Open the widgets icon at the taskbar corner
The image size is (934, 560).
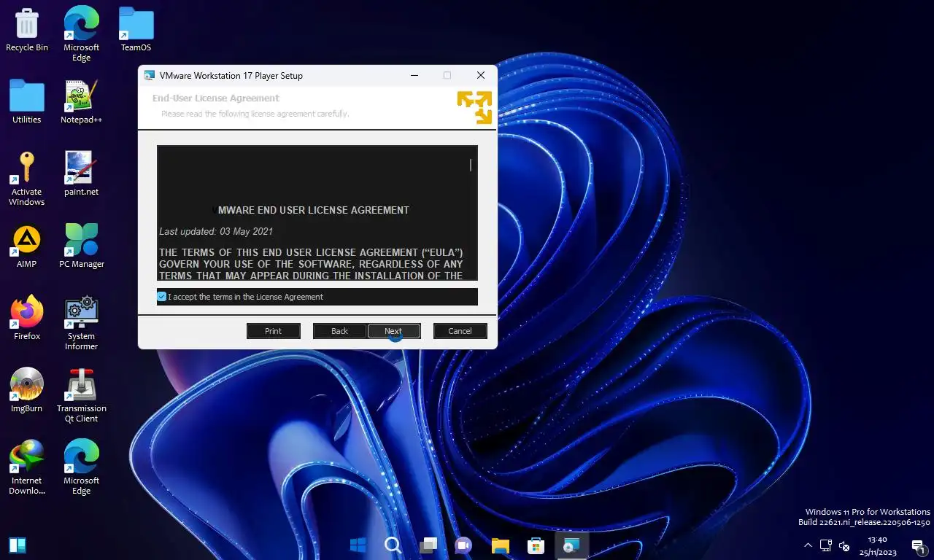pos(18,545)
